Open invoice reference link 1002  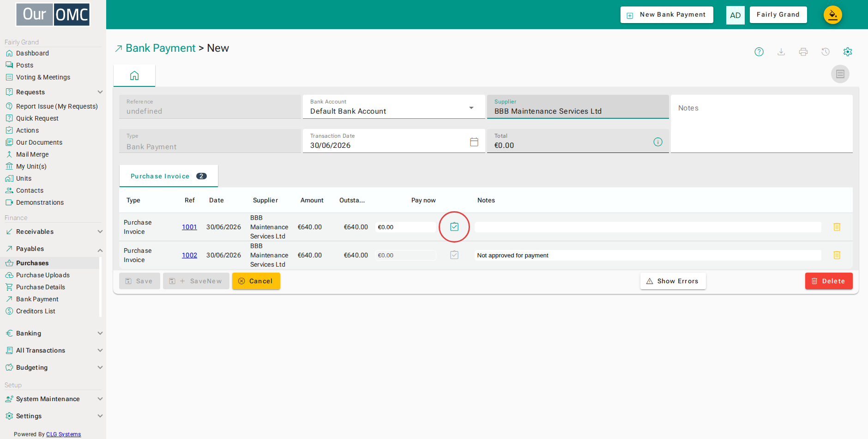(x=189, y=255)
